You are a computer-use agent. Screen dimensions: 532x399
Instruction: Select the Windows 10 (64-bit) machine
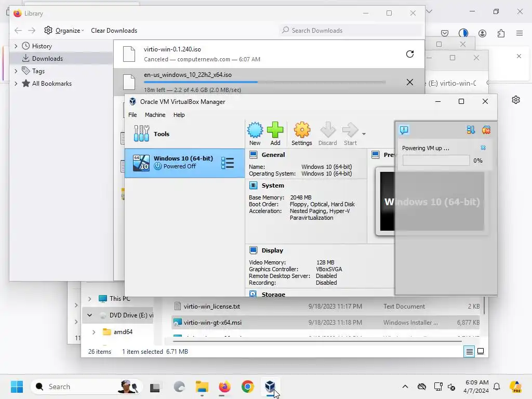[x=184, y=163]
